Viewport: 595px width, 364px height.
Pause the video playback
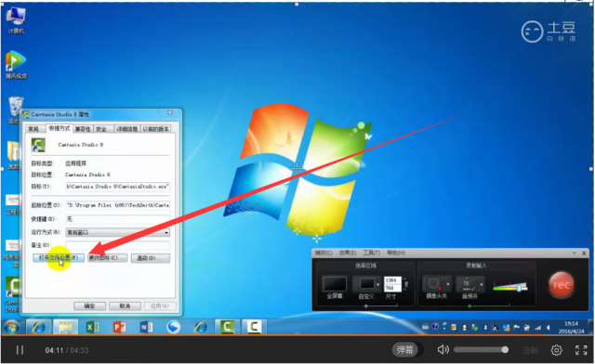tap(20, 349)
